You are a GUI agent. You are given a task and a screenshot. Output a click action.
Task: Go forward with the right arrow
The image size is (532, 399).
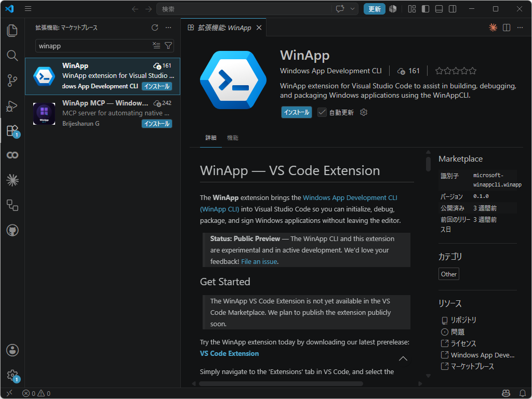click(149, 9)
